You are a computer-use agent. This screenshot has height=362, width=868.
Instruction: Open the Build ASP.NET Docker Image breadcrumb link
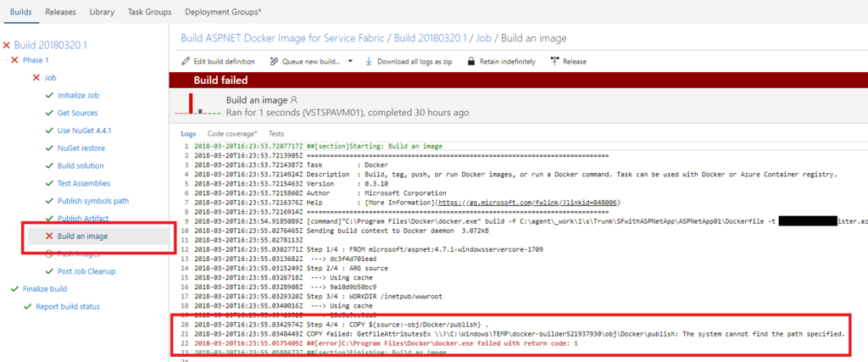pos(283,38)
